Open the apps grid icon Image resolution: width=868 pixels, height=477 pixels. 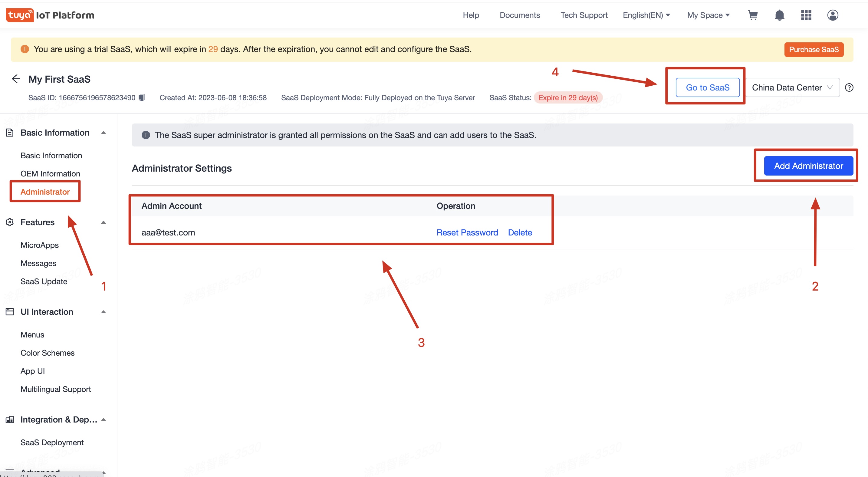[x=806, y=15]
